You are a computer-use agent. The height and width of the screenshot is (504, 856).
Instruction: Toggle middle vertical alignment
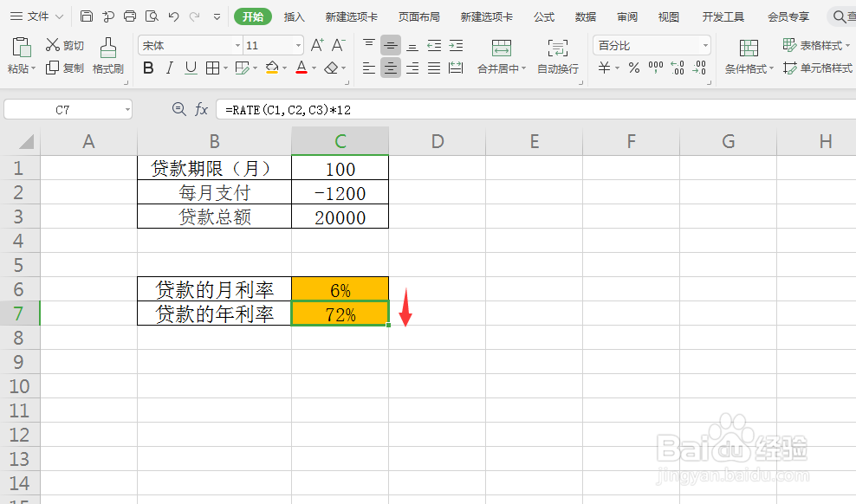(x=391, y=45)
